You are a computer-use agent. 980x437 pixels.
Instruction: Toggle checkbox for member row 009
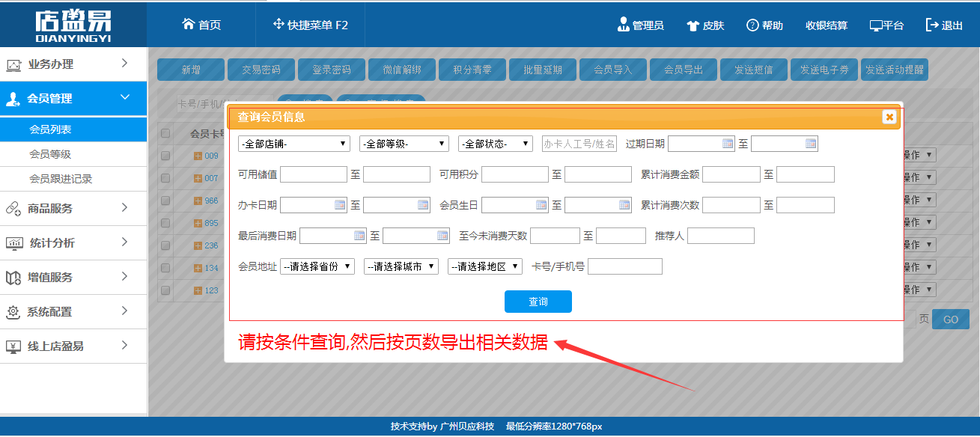pyautogui.click(x=165, y=156)
